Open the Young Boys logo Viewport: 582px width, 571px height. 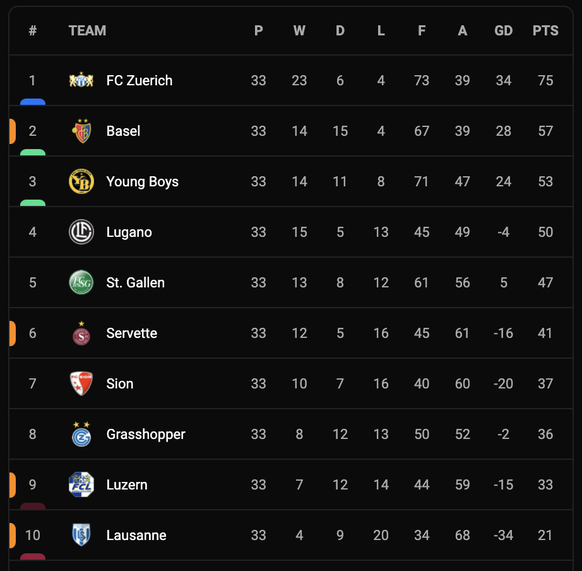pos(81,181)
